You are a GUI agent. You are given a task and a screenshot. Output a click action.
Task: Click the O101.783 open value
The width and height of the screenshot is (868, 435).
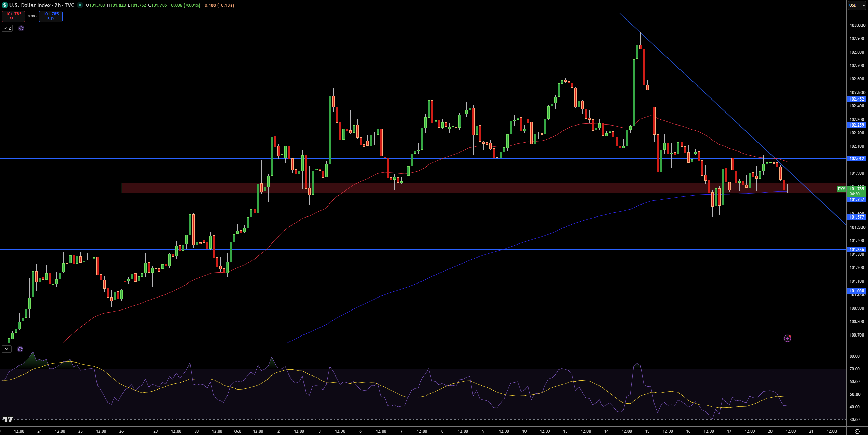(x=95, y=5)
